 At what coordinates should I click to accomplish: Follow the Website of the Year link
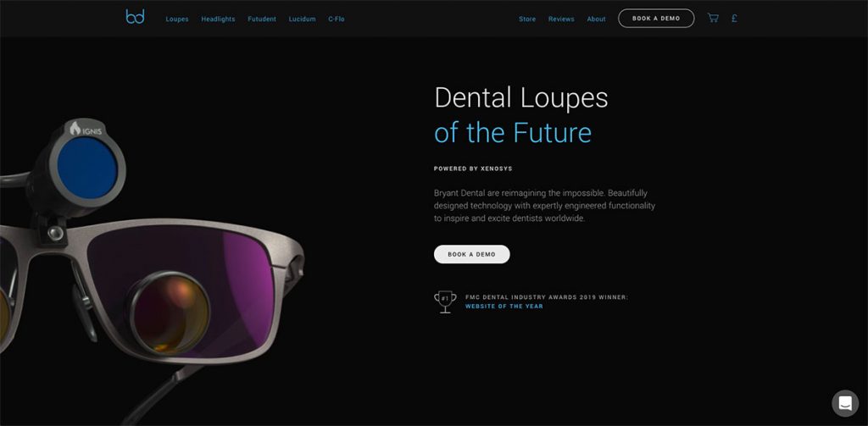[x=504, y=307]
